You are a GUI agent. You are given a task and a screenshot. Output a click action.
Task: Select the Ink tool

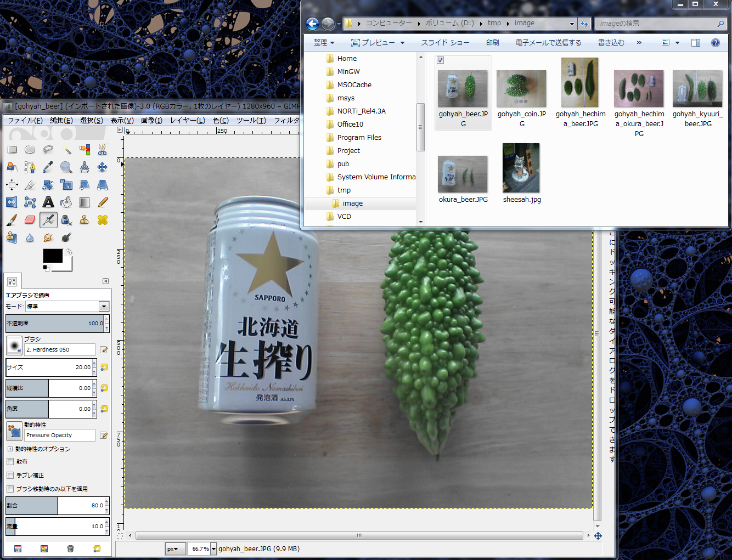pyautogui.click(x=66, y=220)
